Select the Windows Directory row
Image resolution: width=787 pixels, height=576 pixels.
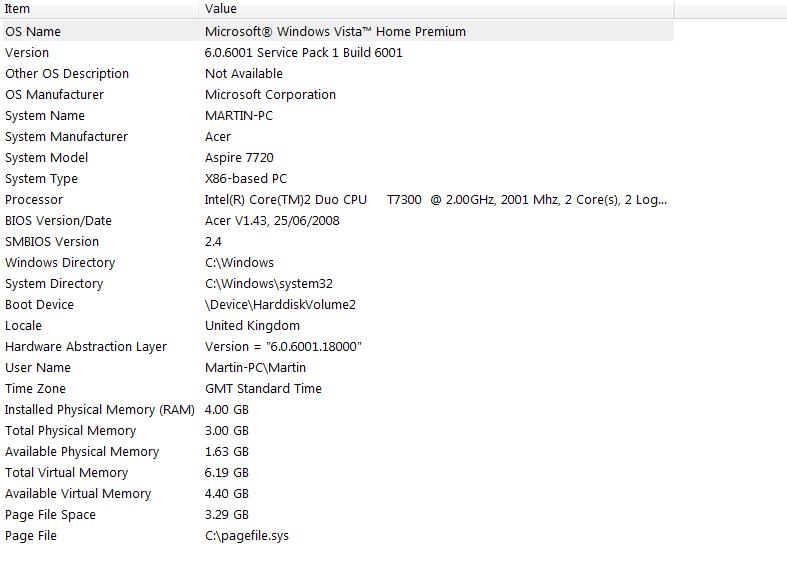(x=337, y=263)
